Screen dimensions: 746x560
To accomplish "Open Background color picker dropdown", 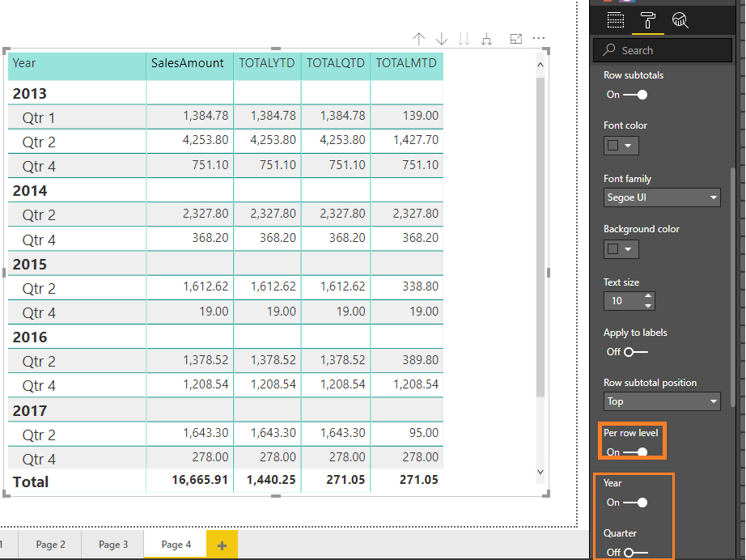I will tap(621, 248).
